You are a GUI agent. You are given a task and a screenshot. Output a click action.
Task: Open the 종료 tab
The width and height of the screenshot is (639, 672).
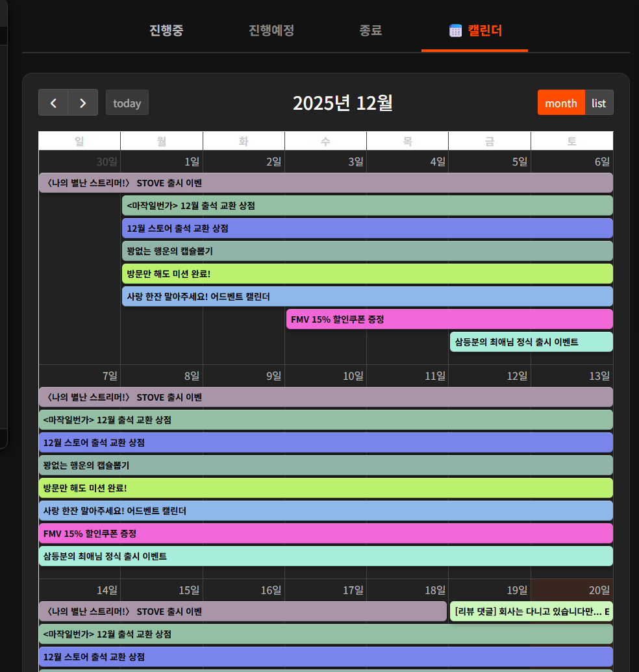point(371,31)
